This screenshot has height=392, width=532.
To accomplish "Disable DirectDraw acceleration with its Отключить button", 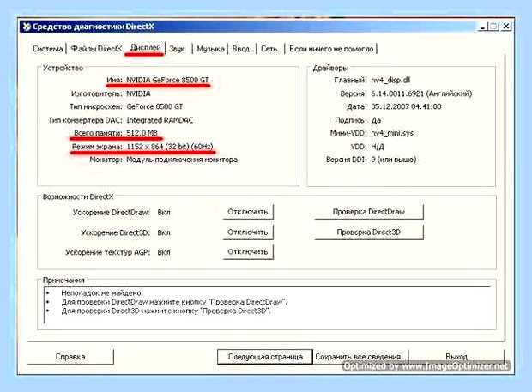I will (x=248, y=212).
